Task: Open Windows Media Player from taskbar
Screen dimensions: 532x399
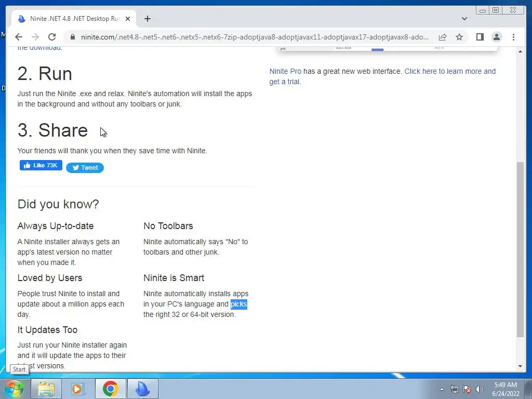Action: pos(78,389)
